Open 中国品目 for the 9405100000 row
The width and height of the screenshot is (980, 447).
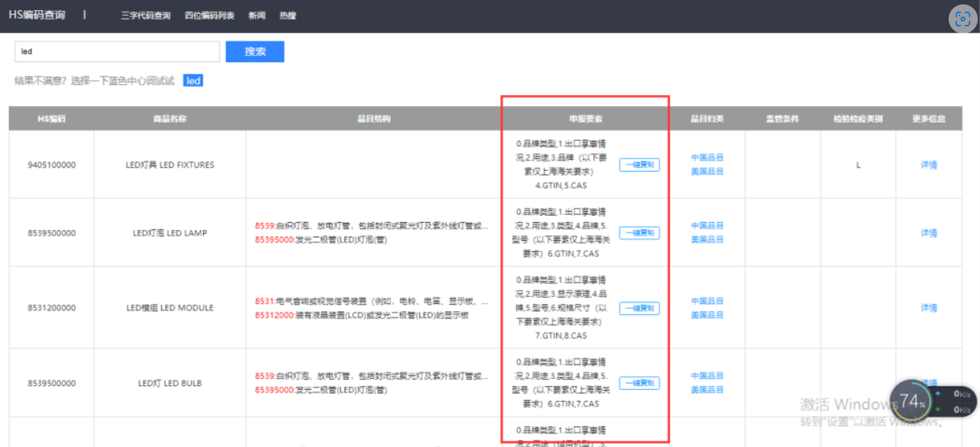707,158
